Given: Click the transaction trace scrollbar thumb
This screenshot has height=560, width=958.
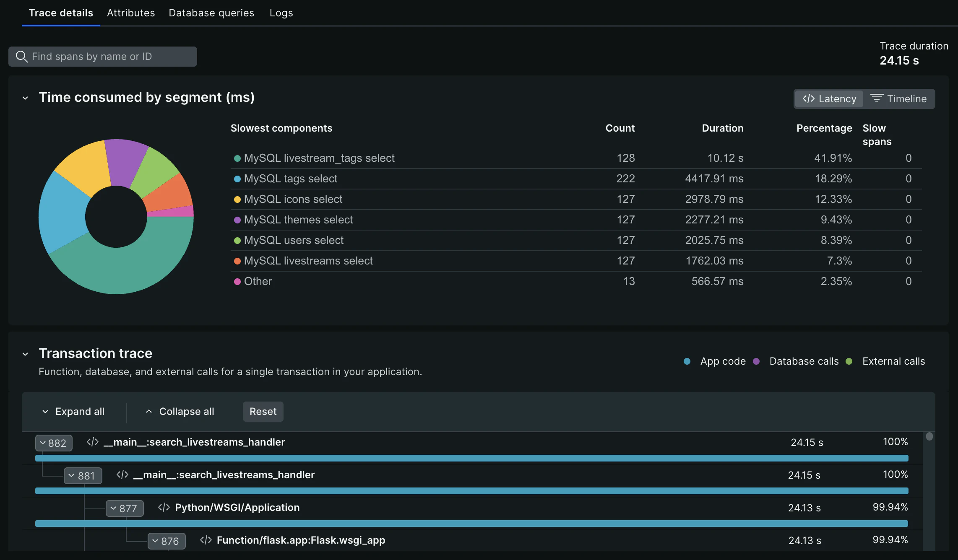Looking at the screenshot, I should pyautogui.click(x=929, y=436).
